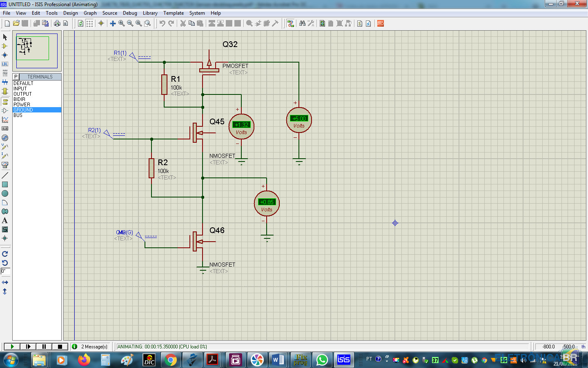This screenshot has width=588, height=368.
Task: Pause the running simulation
Action: point(44,346)
